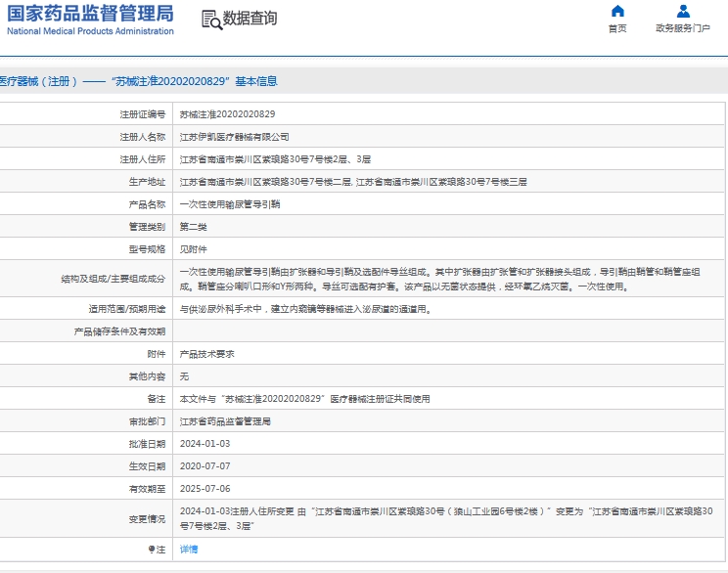The width and height of the screenshot is (728, 573).
Task: Click the 结构及组成/主要组成成分 label
Action: 114,279
